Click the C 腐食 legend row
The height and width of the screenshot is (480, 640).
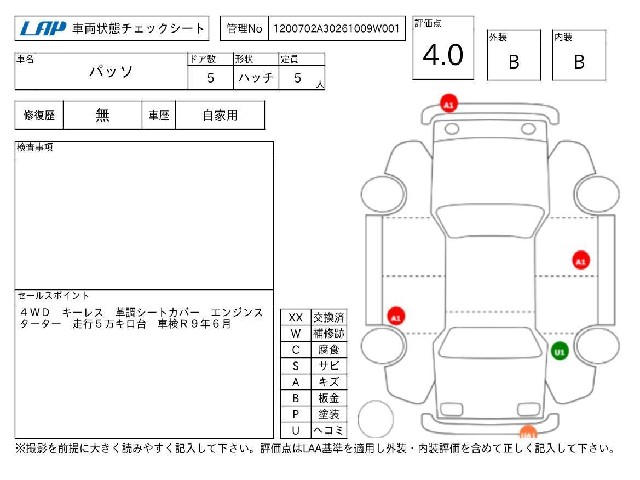(x=313, y=349)
